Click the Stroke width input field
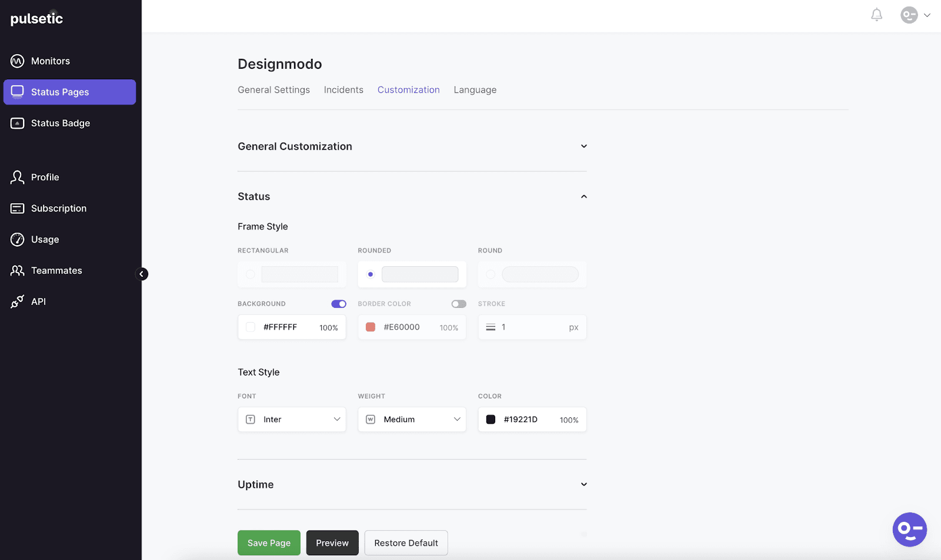The image size is (941, 560). 532,327
